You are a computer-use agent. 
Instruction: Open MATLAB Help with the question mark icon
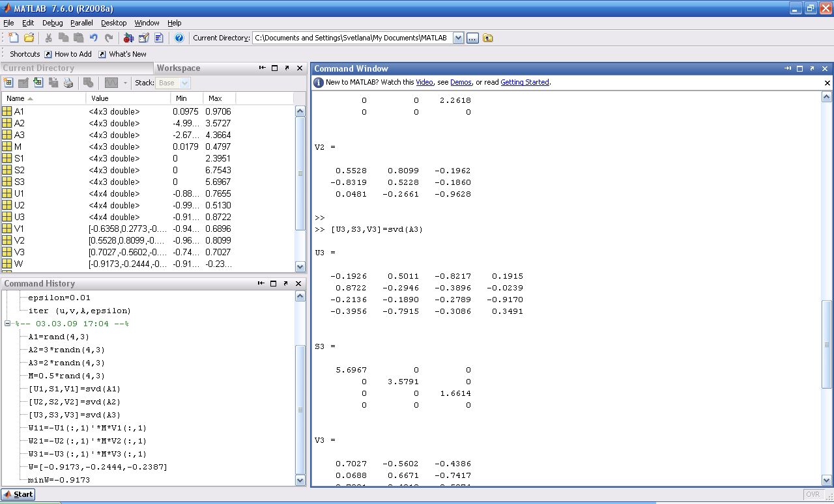[179, 38]
